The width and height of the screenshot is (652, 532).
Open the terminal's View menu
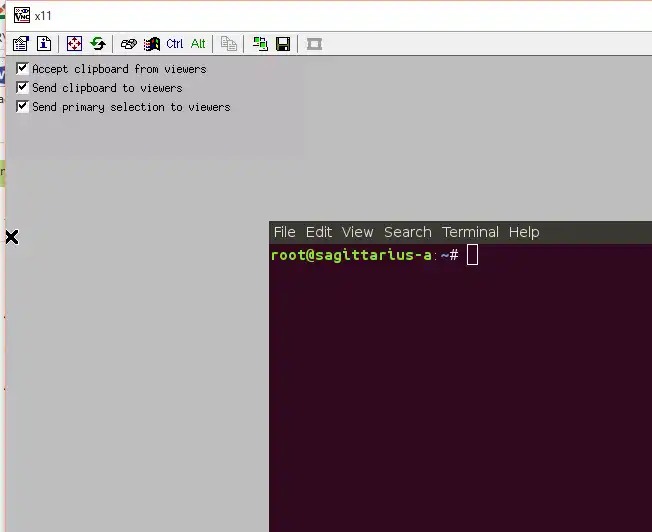point(358,232)
